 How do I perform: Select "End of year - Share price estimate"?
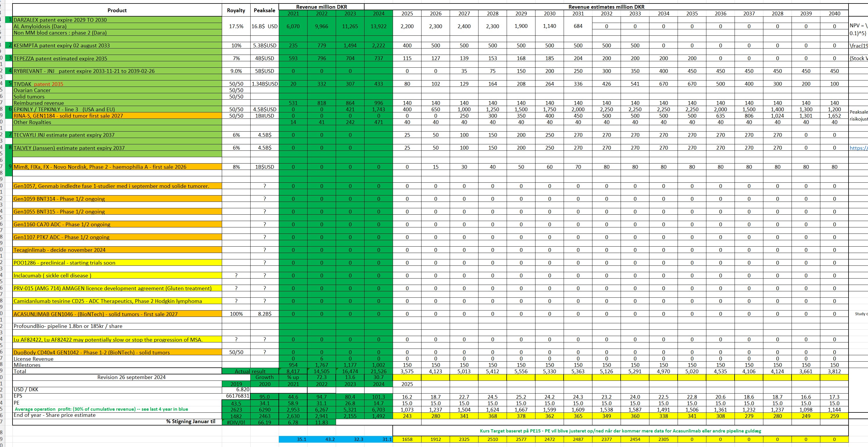(x=117, y=415)
